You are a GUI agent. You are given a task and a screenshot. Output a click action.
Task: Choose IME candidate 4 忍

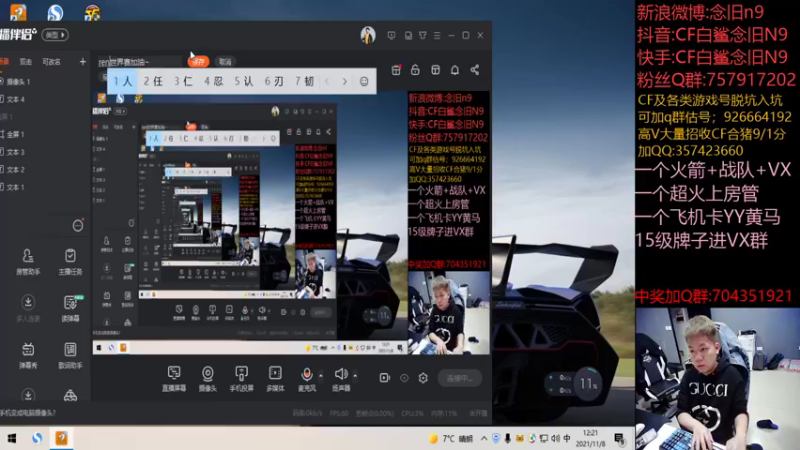pos(213,81)
